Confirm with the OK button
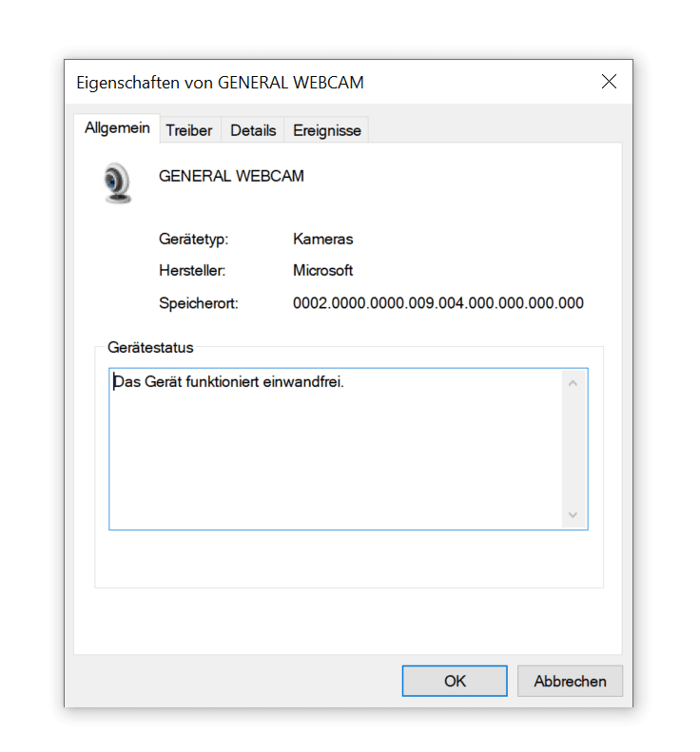Viewport: 700px width, 752px height. pos(455,681)
